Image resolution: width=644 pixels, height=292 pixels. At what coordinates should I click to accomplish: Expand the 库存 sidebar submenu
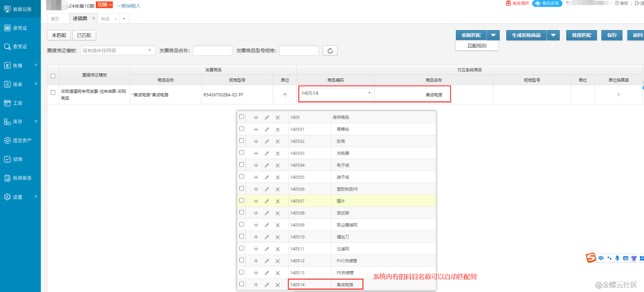[x=36, y=122]
